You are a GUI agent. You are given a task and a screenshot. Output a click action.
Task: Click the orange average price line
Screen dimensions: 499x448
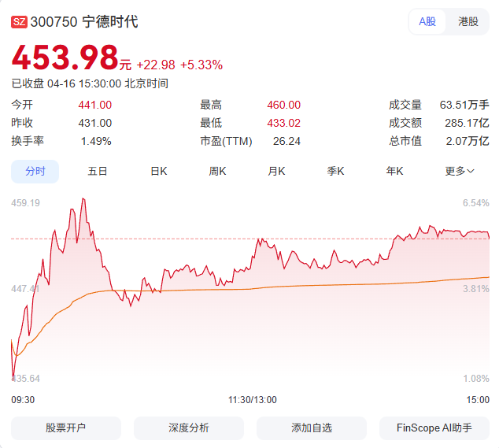(x=315, y=285)
